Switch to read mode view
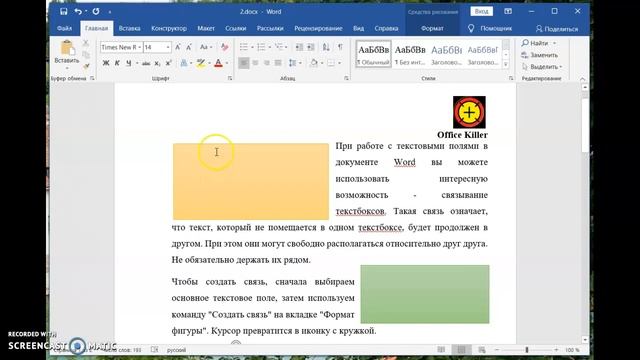This screenshot has width=640, height=360. tap(441, 350)
